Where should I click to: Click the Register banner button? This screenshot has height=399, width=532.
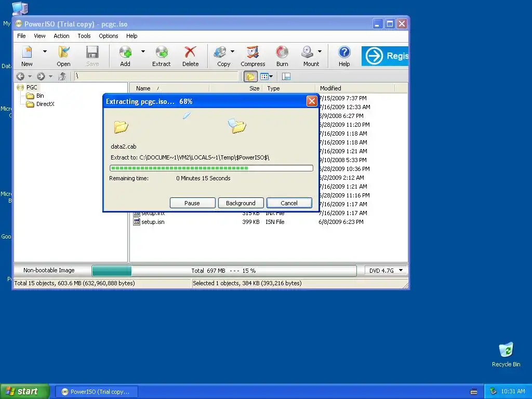click(x=385, y=56)
